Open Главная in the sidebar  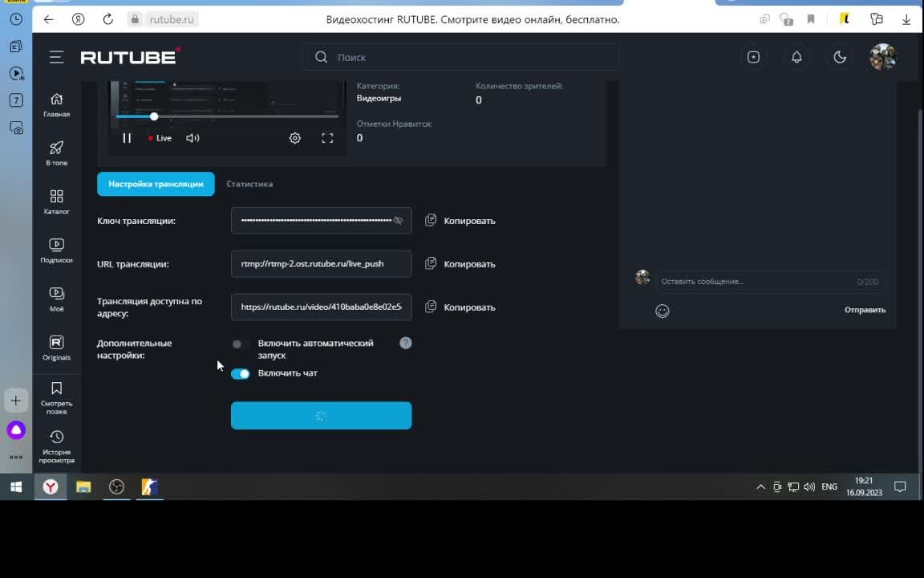tap(57, 105)
